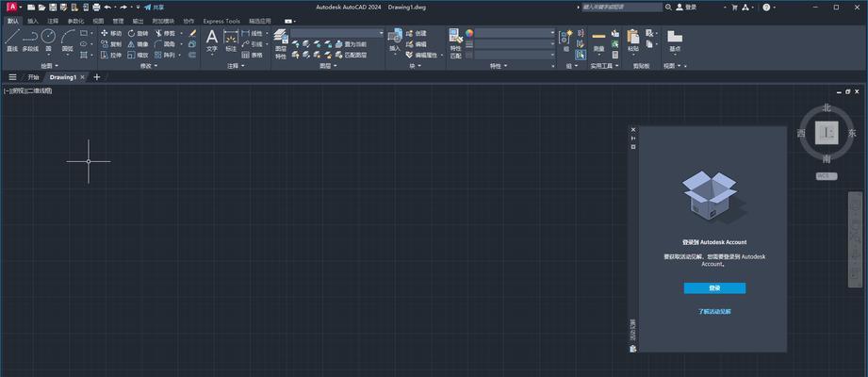
Task: Open the shopping cart icon in title bar
Action: (x=734, y=8)
